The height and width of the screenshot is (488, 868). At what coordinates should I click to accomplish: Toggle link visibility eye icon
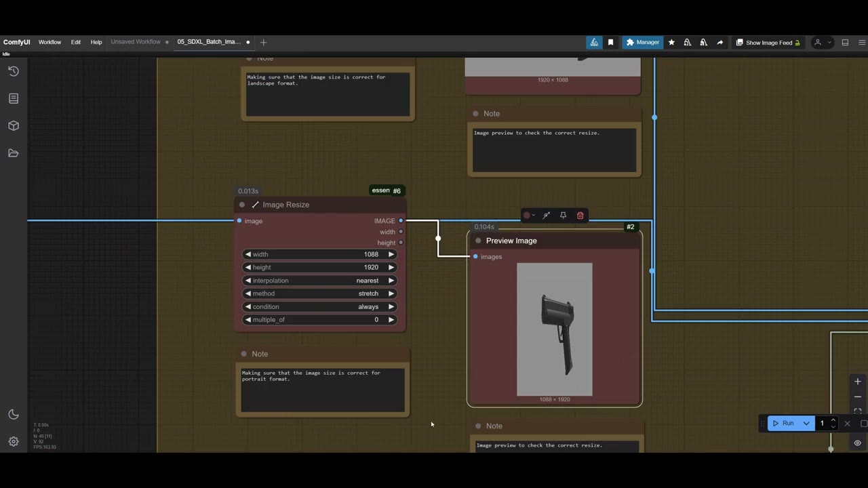tap(858, 443)
